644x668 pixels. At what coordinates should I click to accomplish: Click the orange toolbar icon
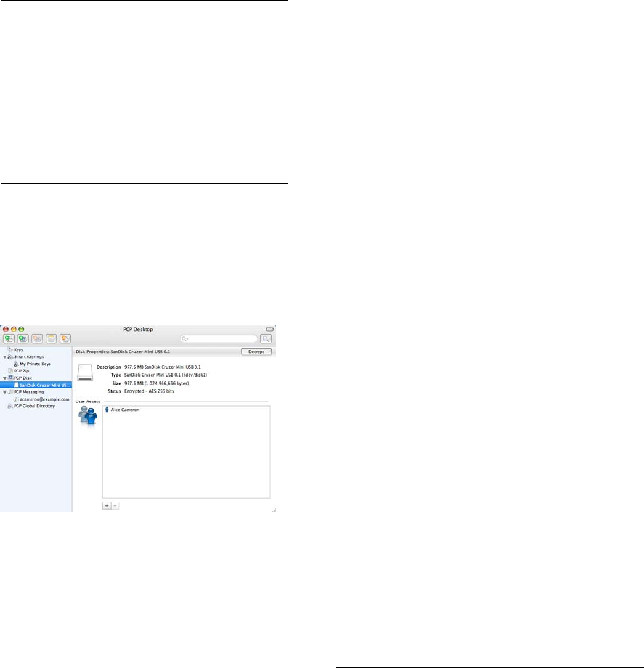point(65,339)
